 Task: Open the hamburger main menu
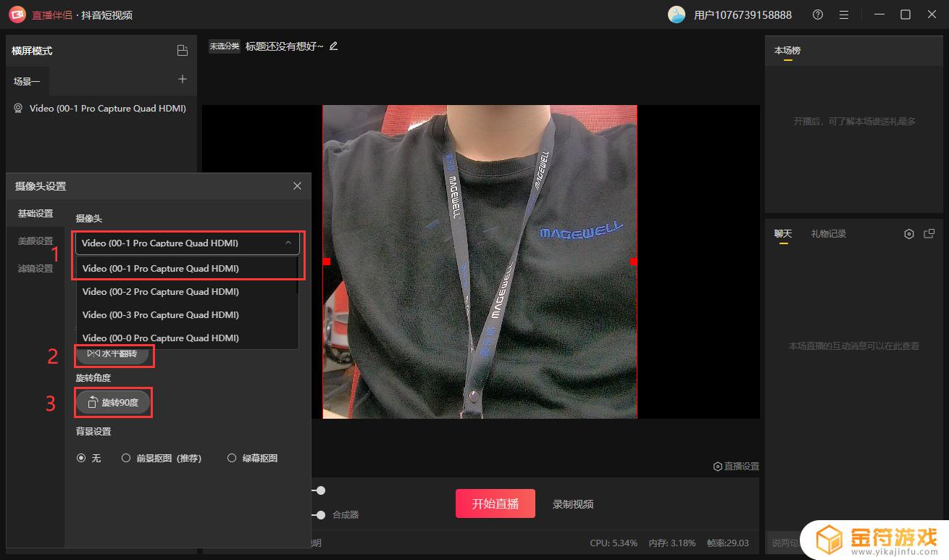(844, 14)
